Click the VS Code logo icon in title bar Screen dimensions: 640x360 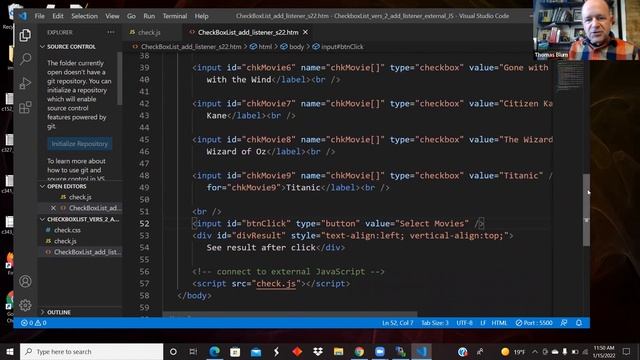tap(23, 16)
